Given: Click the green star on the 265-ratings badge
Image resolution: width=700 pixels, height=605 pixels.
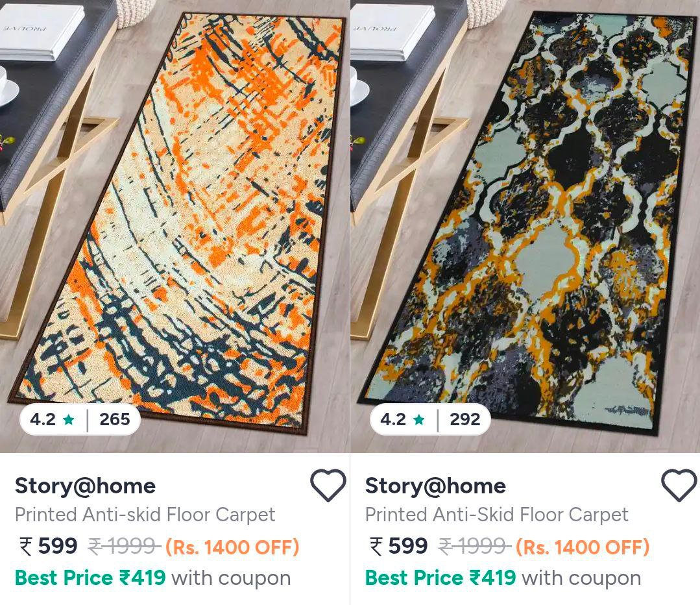Looking at the screenshot, I should point(69,419).
